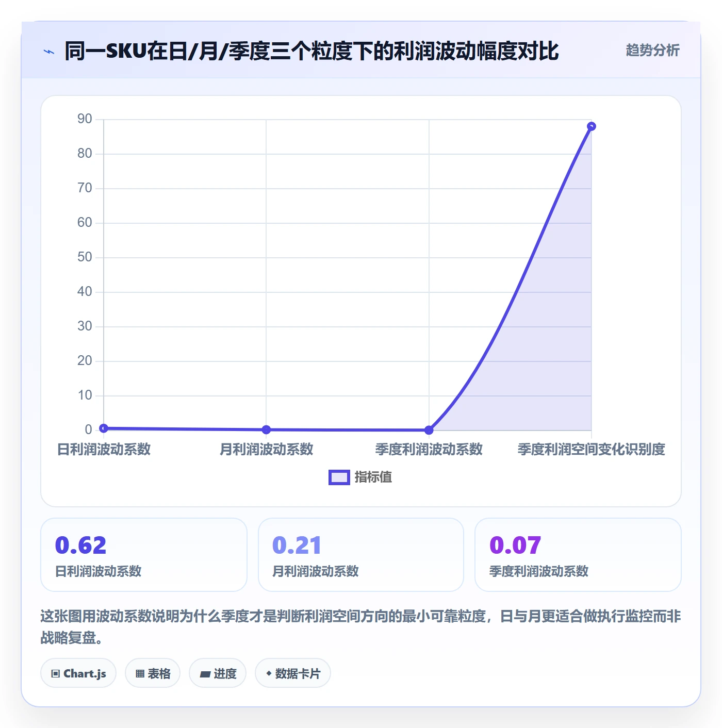This screenshot has width=722, height=728.
Task: Select the 季度利润波动系数 data point on the chart
Action: point(429,430)
